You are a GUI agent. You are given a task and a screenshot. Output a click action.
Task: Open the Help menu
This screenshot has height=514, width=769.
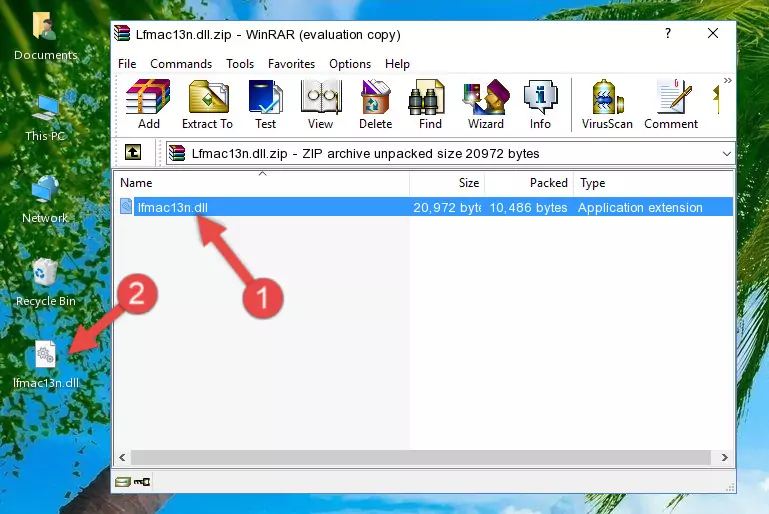397,64
